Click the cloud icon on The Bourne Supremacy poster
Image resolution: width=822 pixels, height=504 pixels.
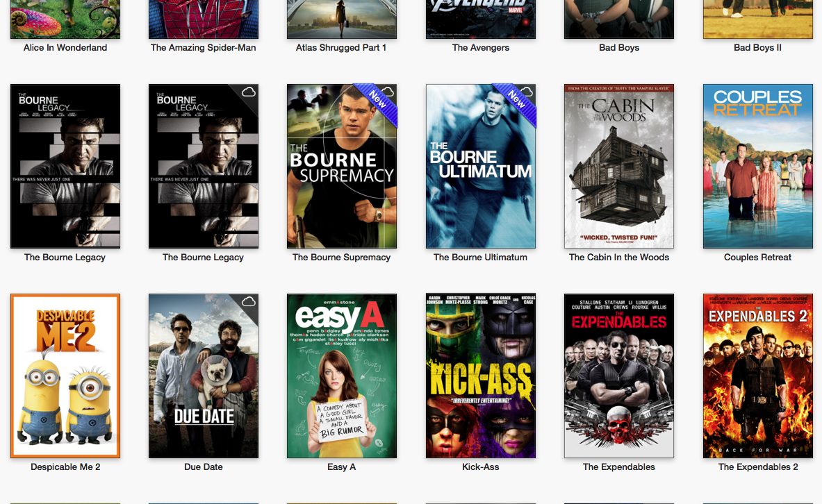(x=388, y=92)
